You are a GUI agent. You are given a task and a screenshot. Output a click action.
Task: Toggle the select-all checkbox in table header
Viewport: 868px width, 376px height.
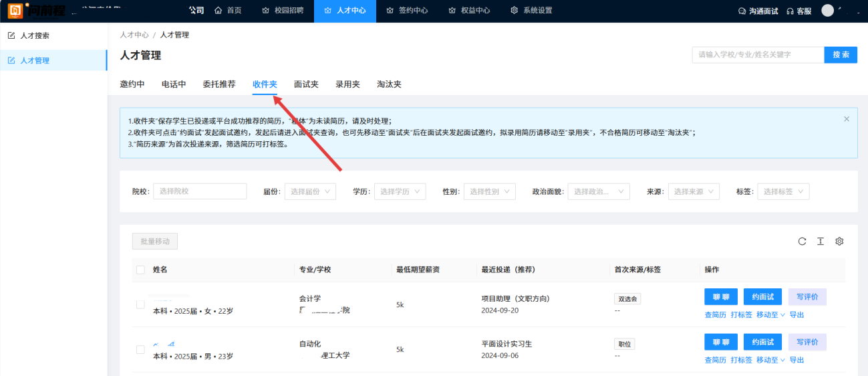pyautogui.click(x=140, y=270)
